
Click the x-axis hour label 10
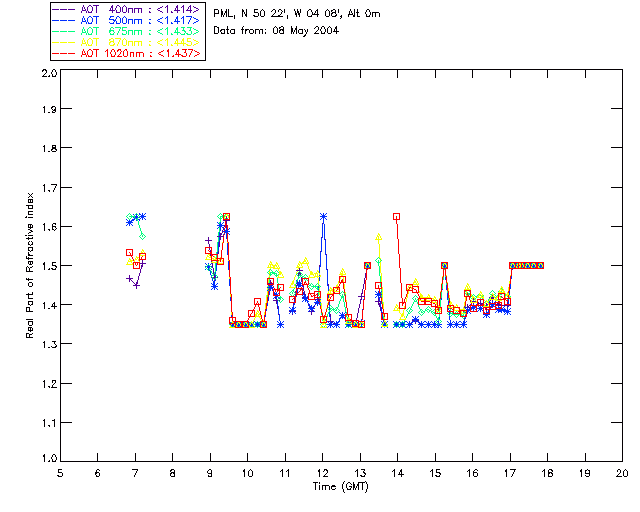247,473
